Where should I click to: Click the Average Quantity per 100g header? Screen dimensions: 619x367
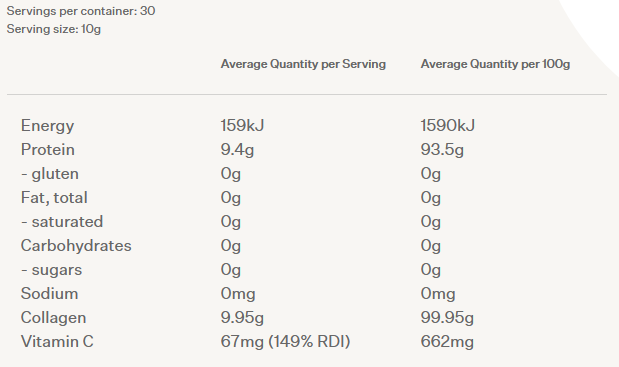pos(495,64)
